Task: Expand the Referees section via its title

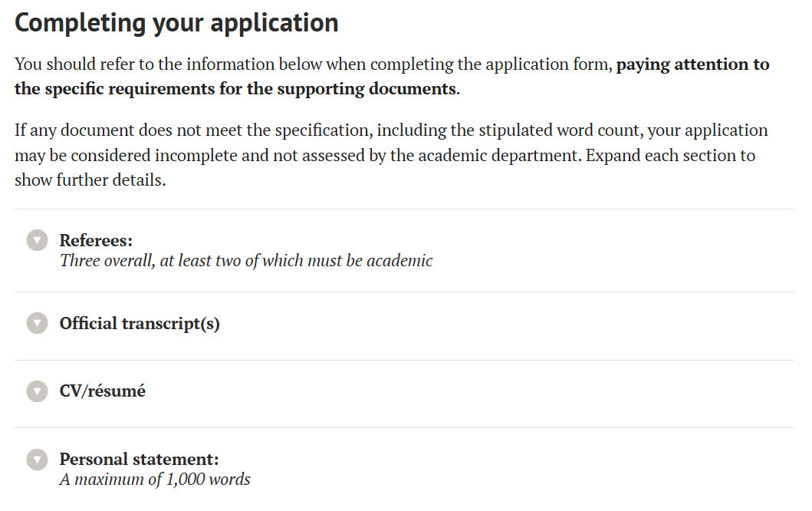Action: point(96,240)
